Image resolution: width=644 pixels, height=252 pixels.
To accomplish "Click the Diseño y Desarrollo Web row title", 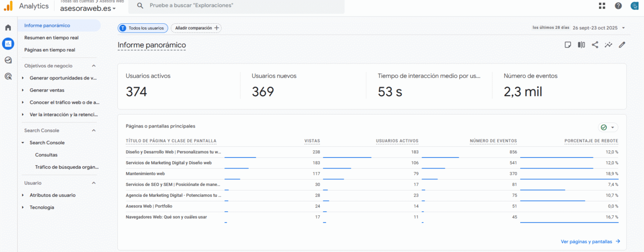I will click(x=173, y=152).
